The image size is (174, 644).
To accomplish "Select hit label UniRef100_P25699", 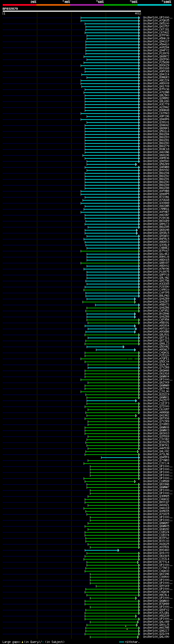I will coord(156,63).
